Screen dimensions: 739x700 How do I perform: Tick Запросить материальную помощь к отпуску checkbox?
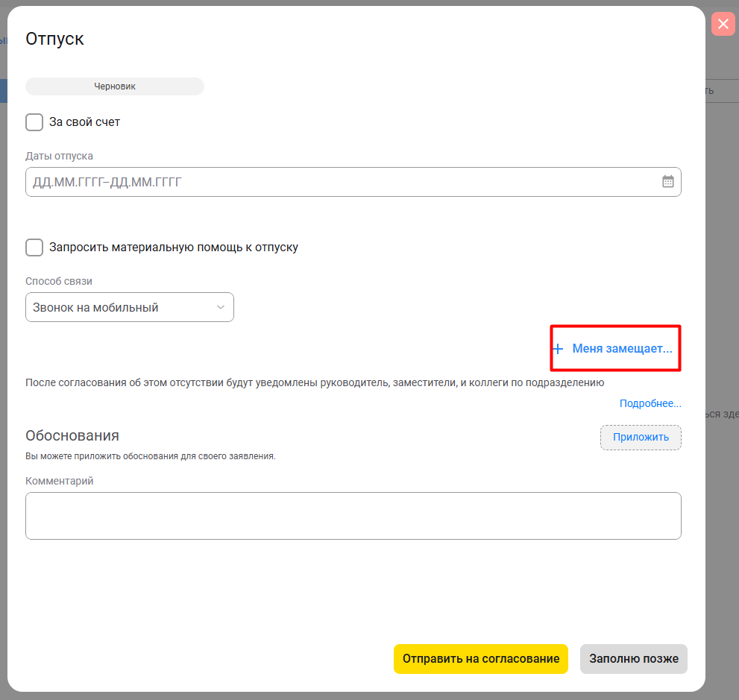pos(34,247)
